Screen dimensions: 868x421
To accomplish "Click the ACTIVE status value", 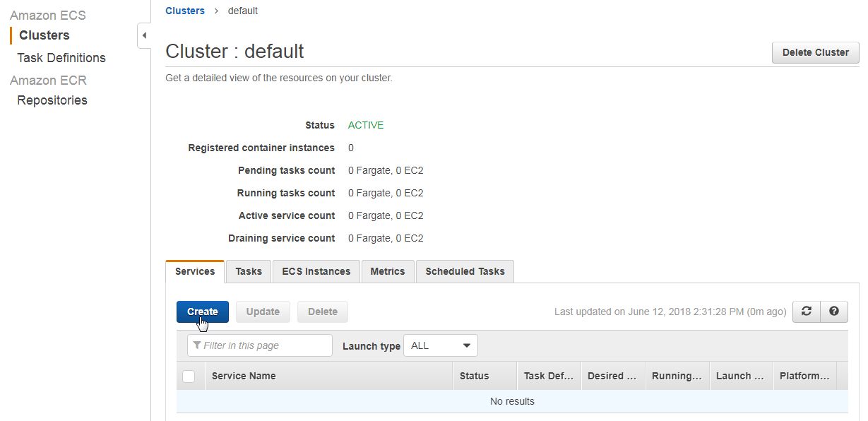I will (x=366, y=125).
